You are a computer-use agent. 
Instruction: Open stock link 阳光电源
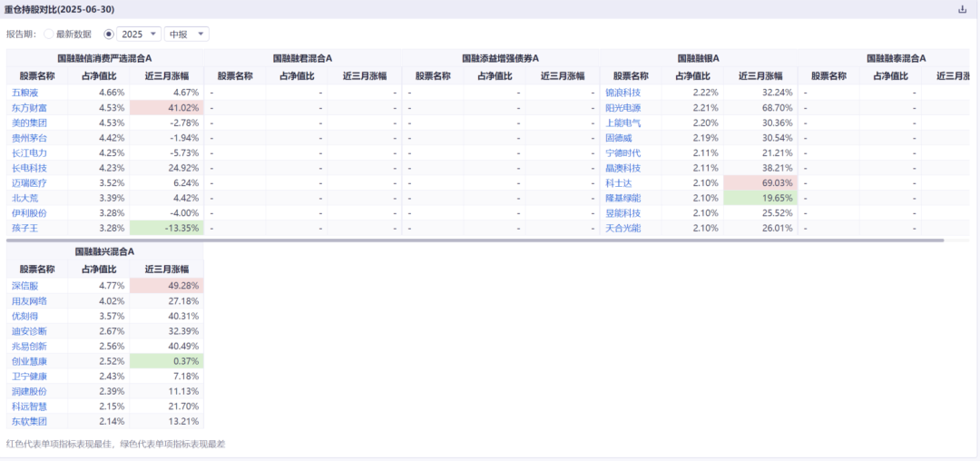point(622,107)
